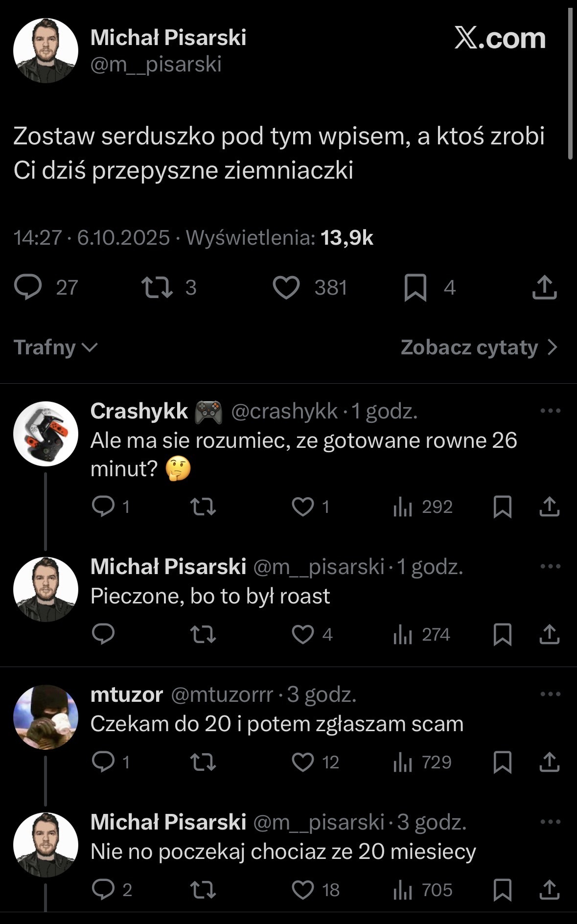Image resolution: width=577 pixels, height=924 pixels.
Task: Open more options for Crashykk's reply
Action: [x=550, y=411]
